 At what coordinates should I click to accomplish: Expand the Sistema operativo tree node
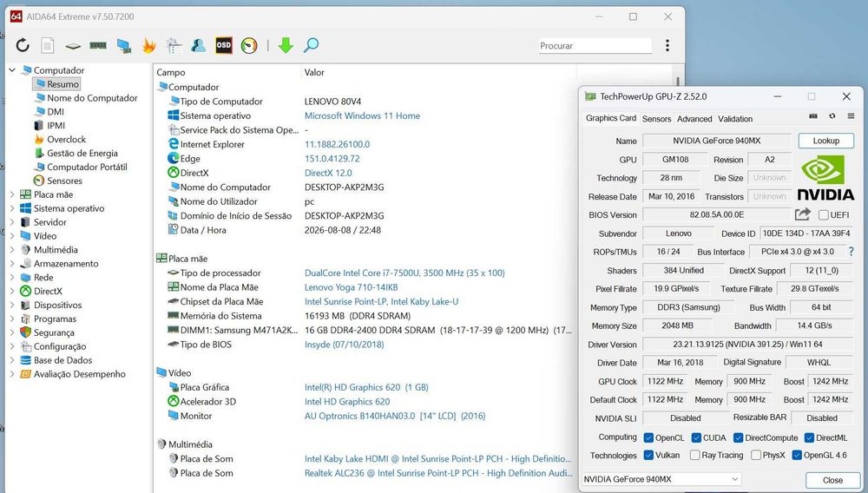12,208
